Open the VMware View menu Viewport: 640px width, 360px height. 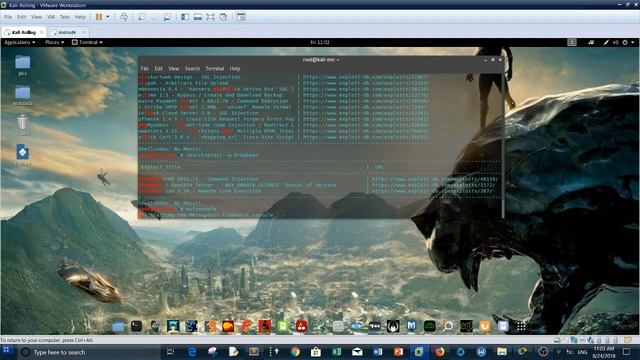point(36,17)
